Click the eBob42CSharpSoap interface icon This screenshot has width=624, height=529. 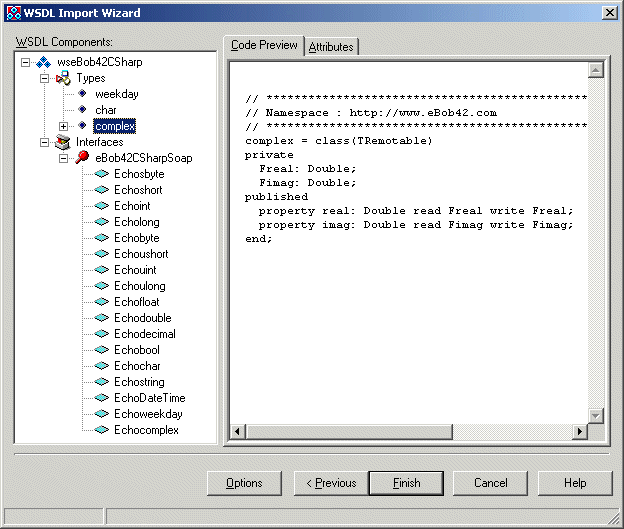tap(82, 158)
